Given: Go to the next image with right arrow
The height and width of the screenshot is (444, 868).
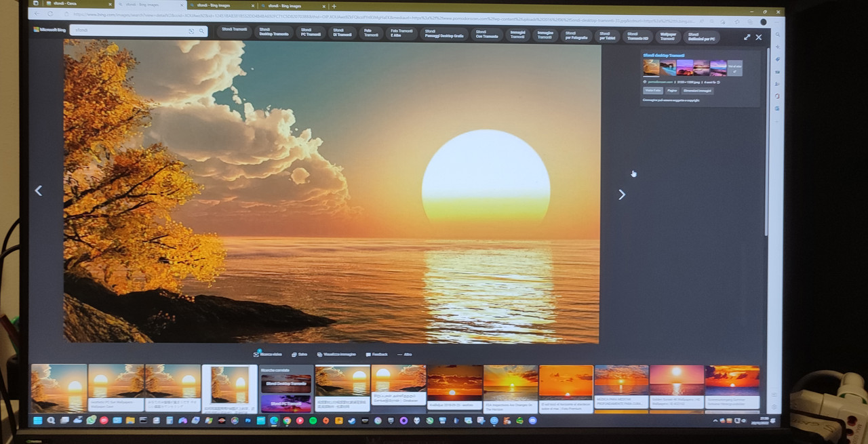Looking at the screenshot, I should (622, 195).
